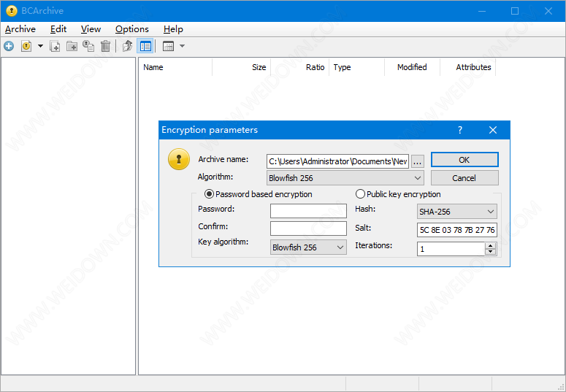Increase Iterations with up spinner arrow
Image resolution: width=566 pixels, height=392 pixels.
click(491, 246)
